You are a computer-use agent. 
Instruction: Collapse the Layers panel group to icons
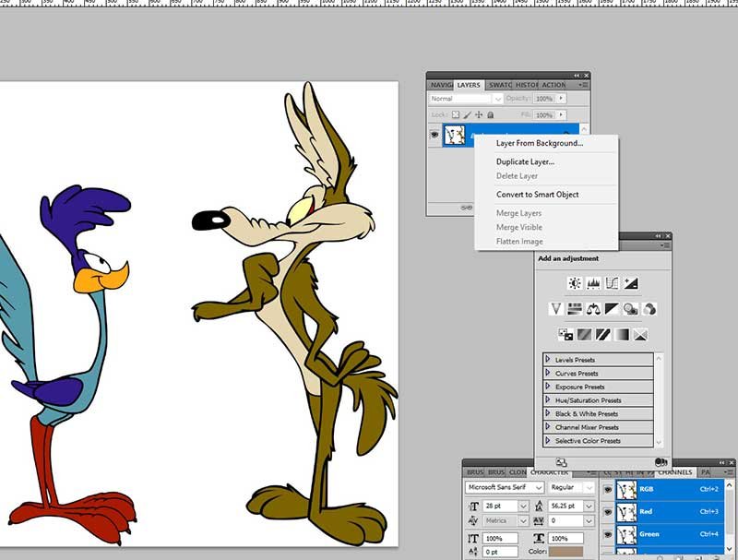point(577,76)
